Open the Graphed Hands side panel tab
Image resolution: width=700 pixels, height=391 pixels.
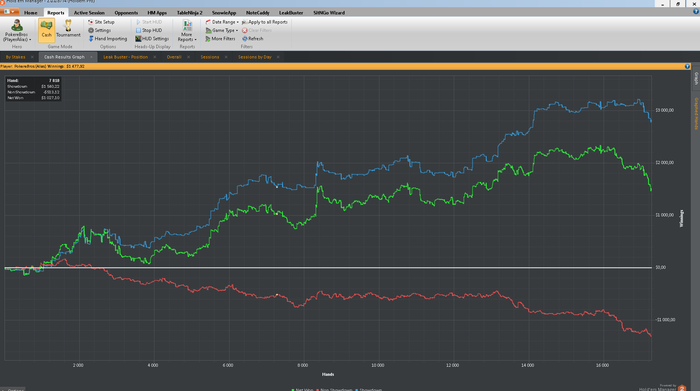coord(696,114)
